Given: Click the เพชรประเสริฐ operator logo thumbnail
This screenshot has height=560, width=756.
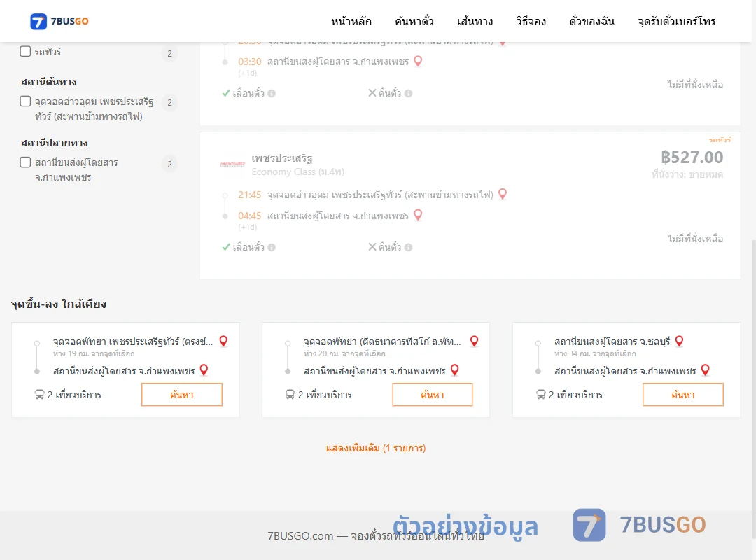Looking at the screenshot, I should click(232, 164).
